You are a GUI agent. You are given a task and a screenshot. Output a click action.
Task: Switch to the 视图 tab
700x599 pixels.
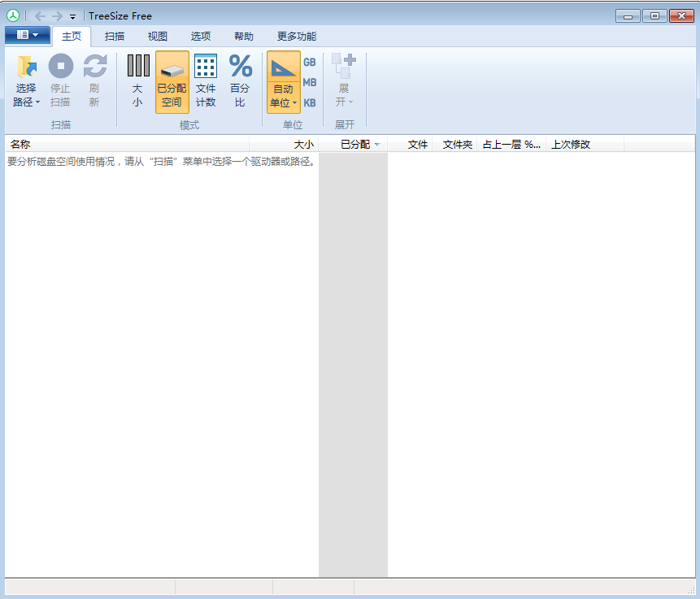[x=158, y=37]
